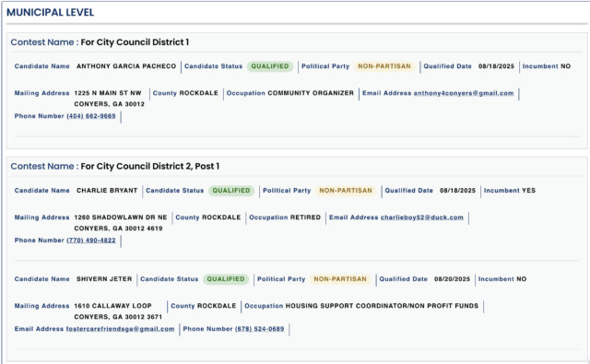Click mailing address 1260 SHADOWLAWN DR NE
Screen dimensions: 590x364
coord(121,217)
